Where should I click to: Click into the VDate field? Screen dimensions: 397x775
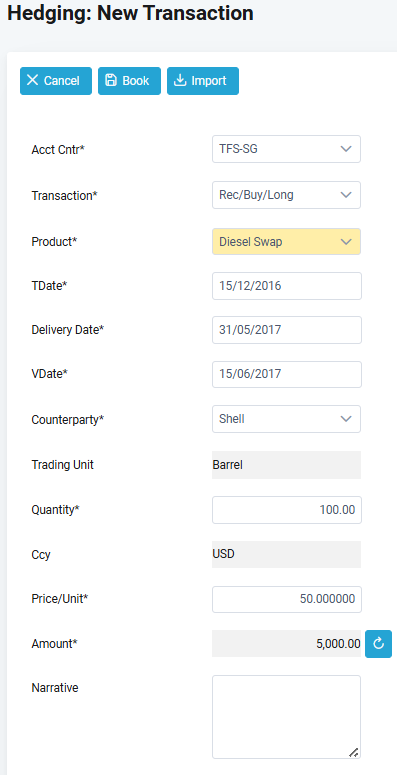coord(287,374)
